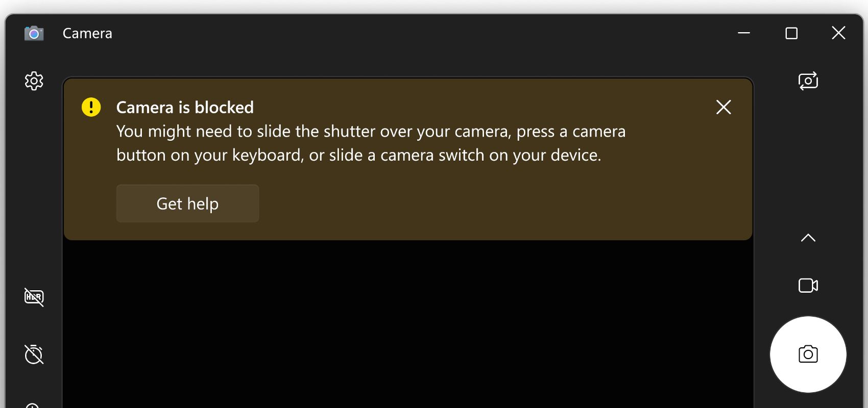Click the Camera app logo in title bar
Screen dimensions: 868x408
pyautogui.click(x=34, y=33)
